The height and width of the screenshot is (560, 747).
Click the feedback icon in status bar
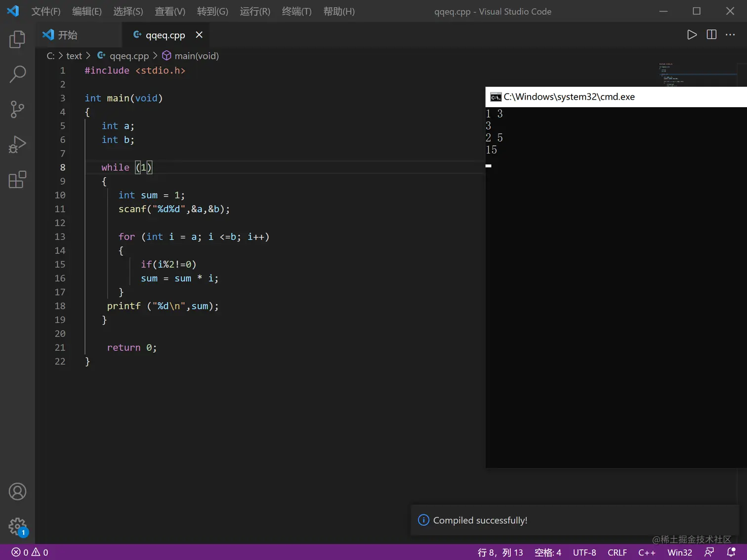coord(709,552)
